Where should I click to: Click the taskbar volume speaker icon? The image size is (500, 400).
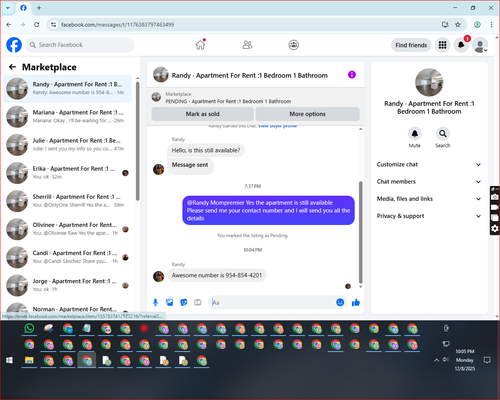pyautogui.click(x=446, y=360)
